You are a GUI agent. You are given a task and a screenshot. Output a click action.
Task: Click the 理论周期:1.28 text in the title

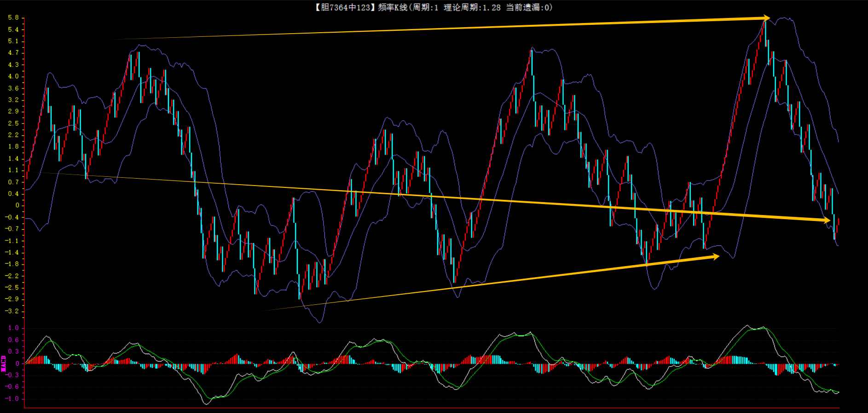(x=472, y=7)
